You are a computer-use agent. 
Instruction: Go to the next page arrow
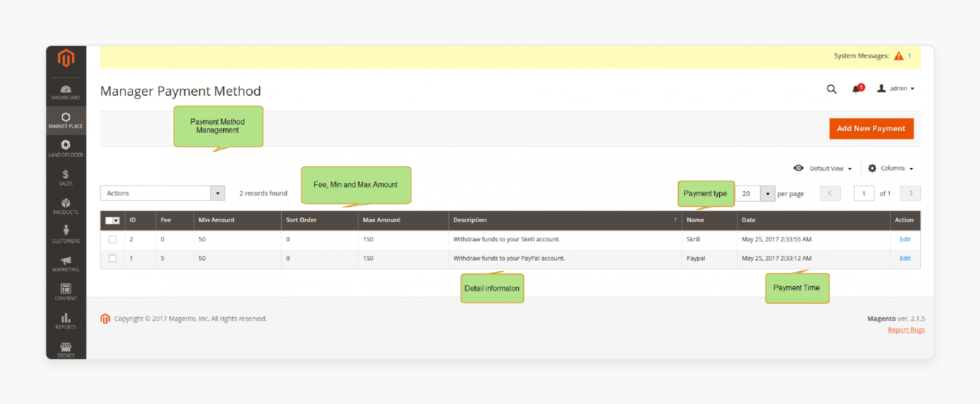(x=910, y=193)
